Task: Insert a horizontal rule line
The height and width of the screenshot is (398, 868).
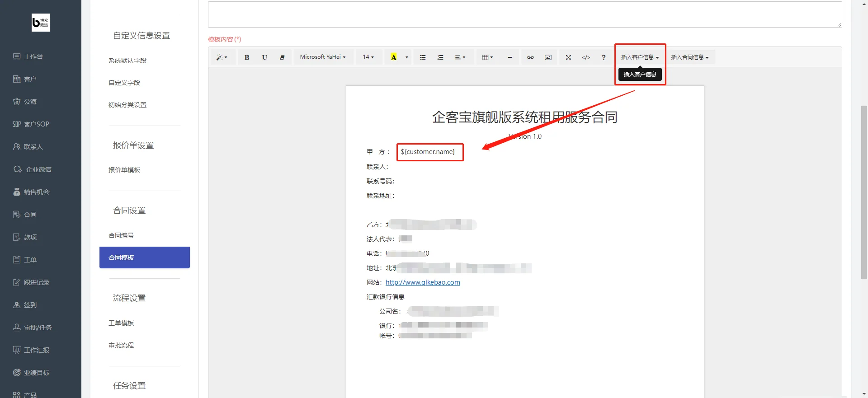Action: [510, 57]
